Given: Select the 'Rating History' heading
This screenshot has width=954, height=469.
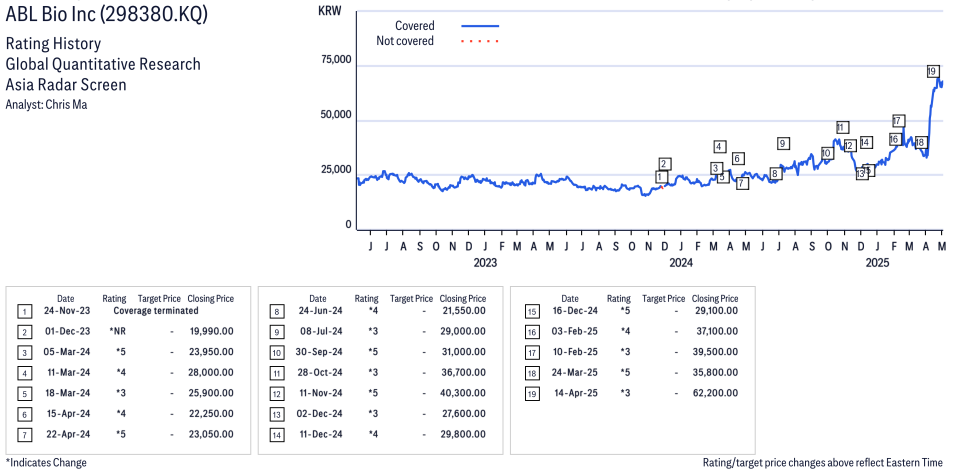Looking at the screenshot, I should (54, 44).
